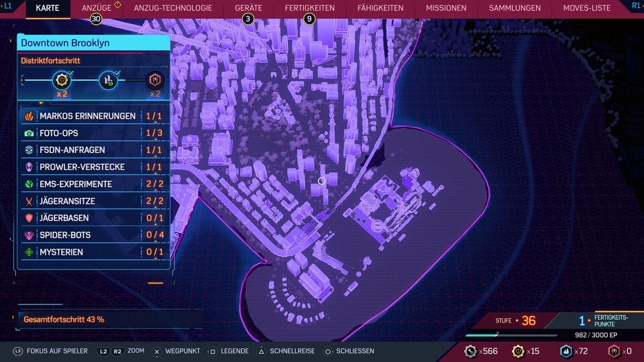
Task: Select the JÄGERANSITZE row
Action: [94, 201]
